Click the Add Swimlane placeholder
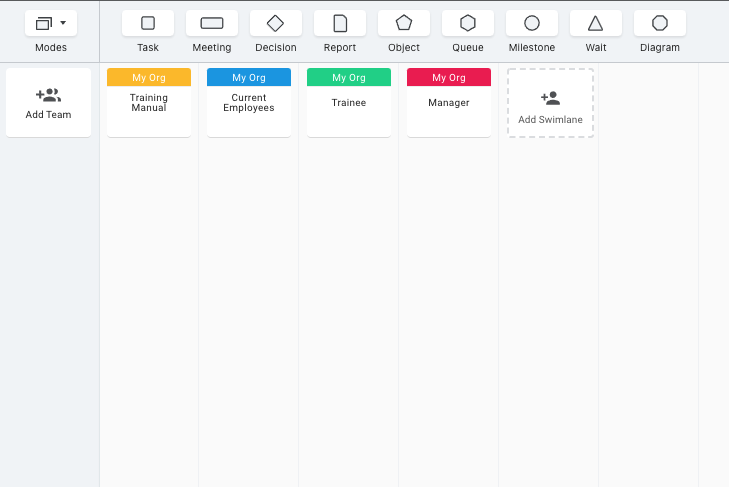This screenshot has width=729, height=487. click(550, 103)
